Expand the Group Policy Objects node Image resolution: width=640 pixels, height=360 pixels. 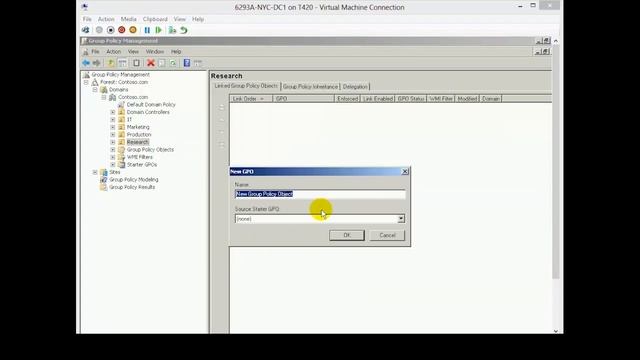point(113,149)
